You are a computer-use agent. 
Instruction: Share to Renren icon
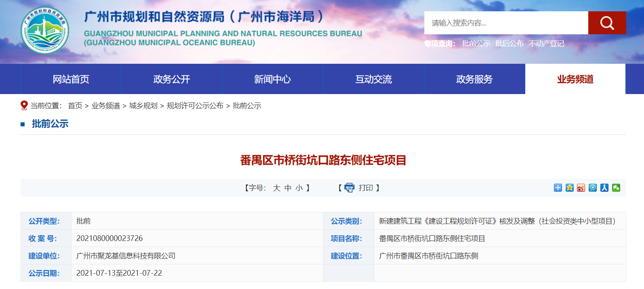[x=604, y=188]
